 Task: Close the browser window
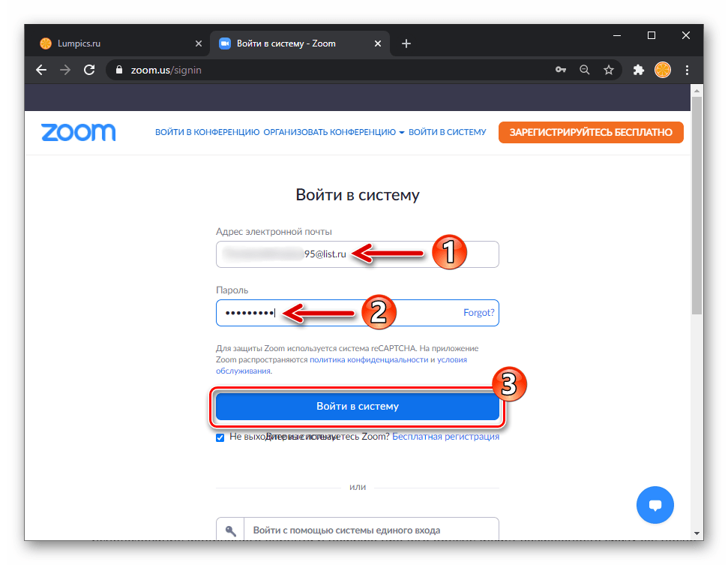(686, 35)
